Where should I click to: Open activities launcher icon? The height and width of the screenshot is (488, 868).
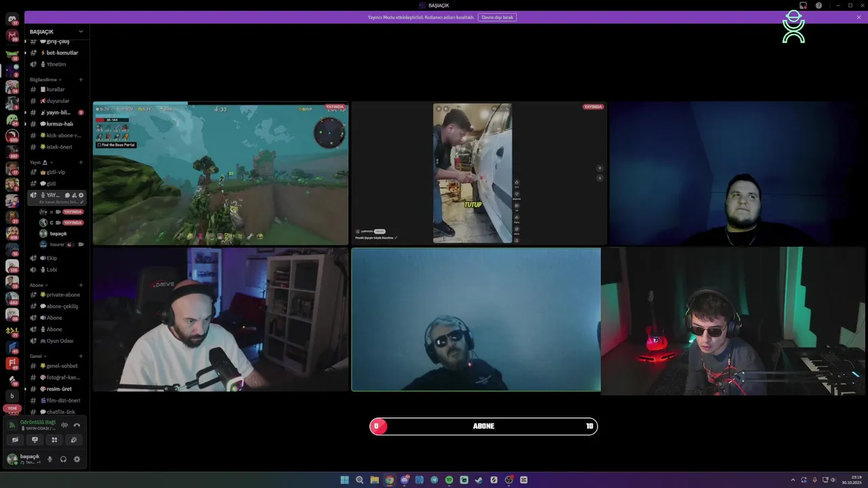pos(54,440)
